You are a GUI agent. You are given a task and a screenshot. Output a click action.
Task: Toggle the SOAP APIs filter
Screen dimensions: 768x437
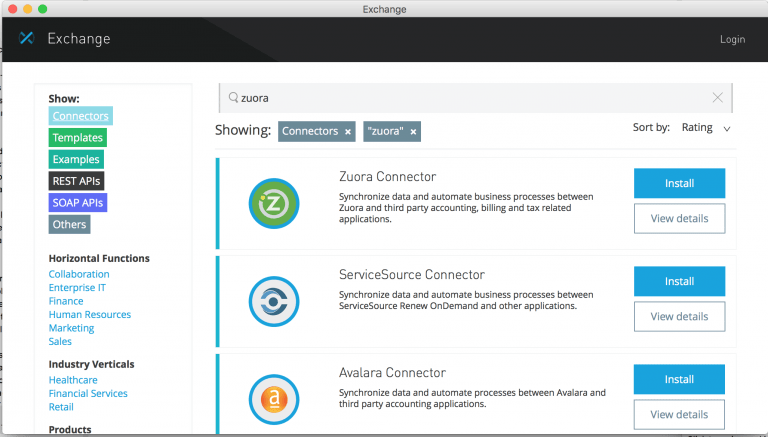click(x=77, y=202)
